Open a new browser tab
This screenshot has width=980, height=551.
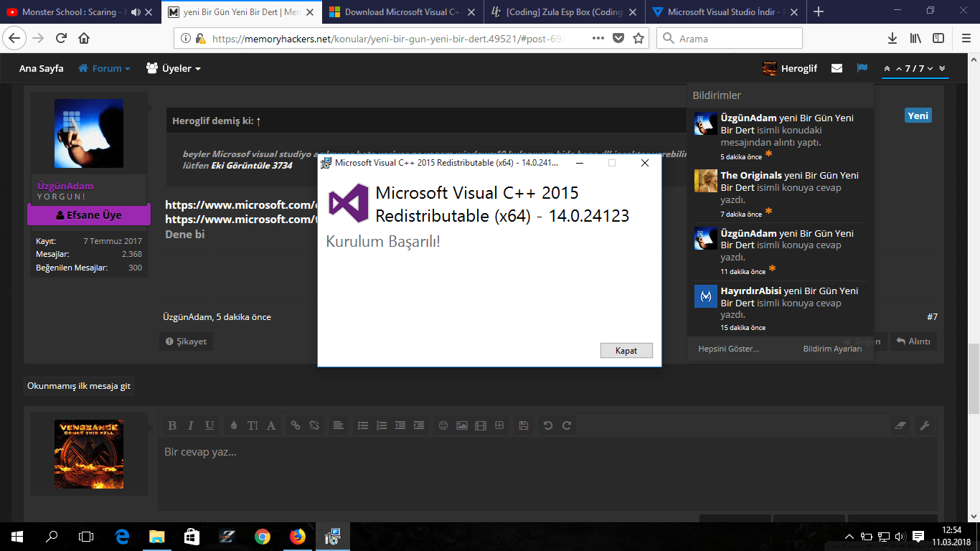(819, 11)
